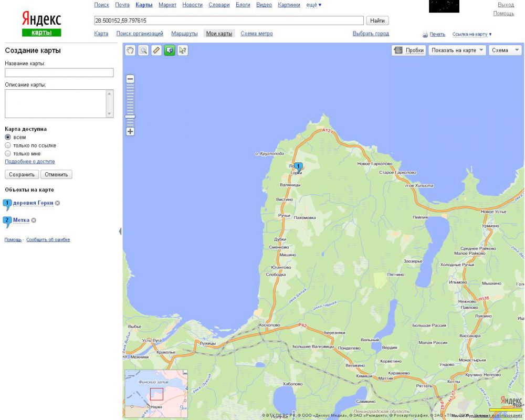
Task: Click the Название карты input field
Action: pos(59,73)
